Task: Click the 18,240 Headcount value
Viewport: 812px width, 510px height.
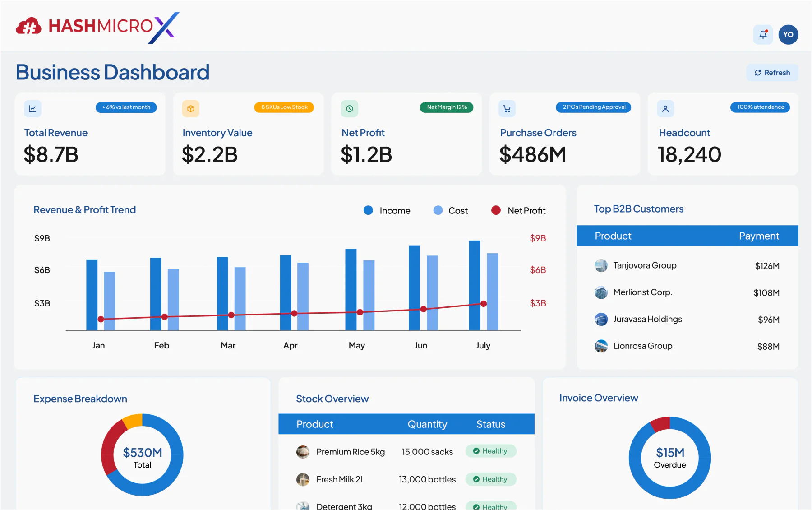Action: 689,154
